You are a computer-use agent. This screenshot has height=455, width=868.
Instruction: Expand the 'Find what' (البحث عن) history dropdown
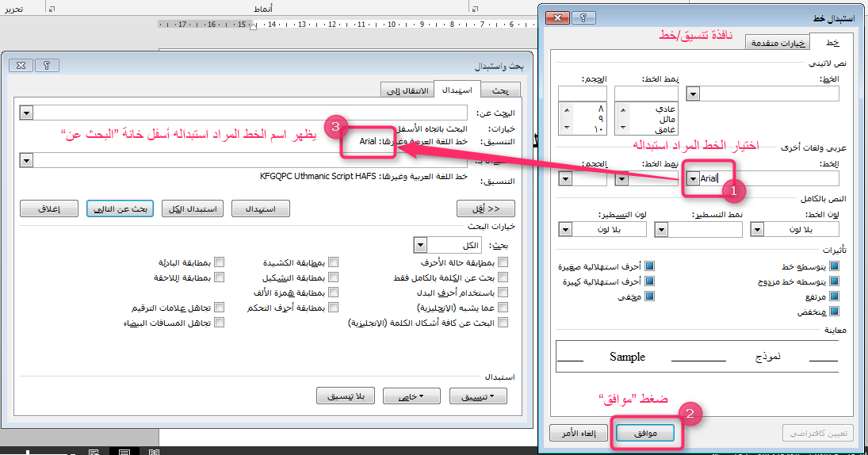click(x=26, y=113)
